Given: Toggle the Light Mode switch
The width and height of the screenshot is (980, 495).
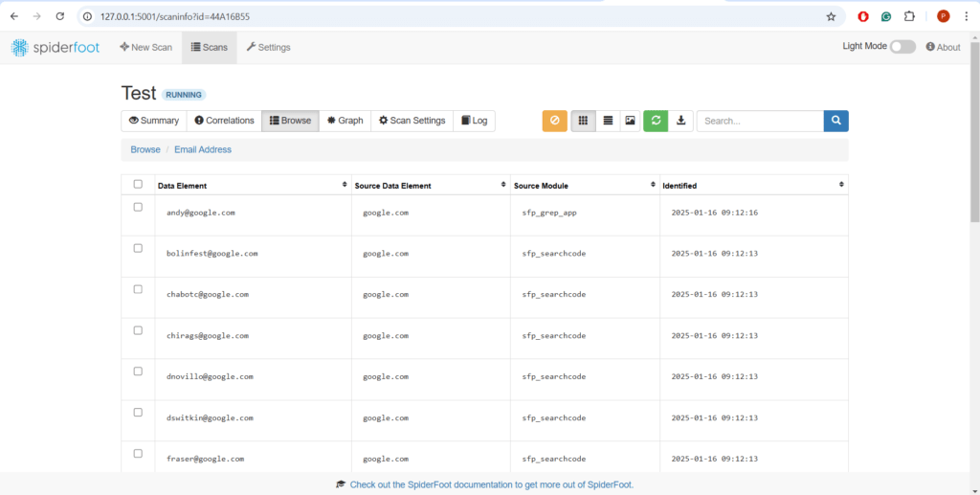Looking at the screenshot, I should coord(902,47).
